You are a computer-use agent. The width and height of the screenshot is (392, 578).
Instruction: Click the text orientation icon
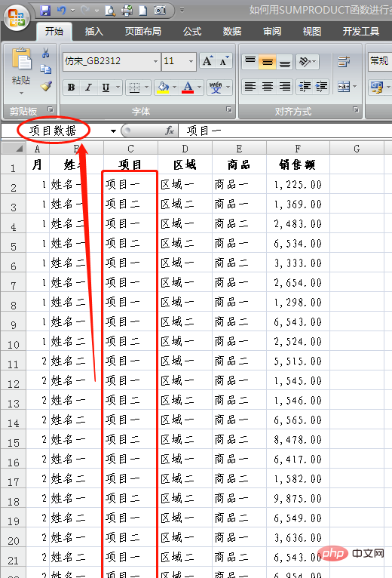pos(305,62)
